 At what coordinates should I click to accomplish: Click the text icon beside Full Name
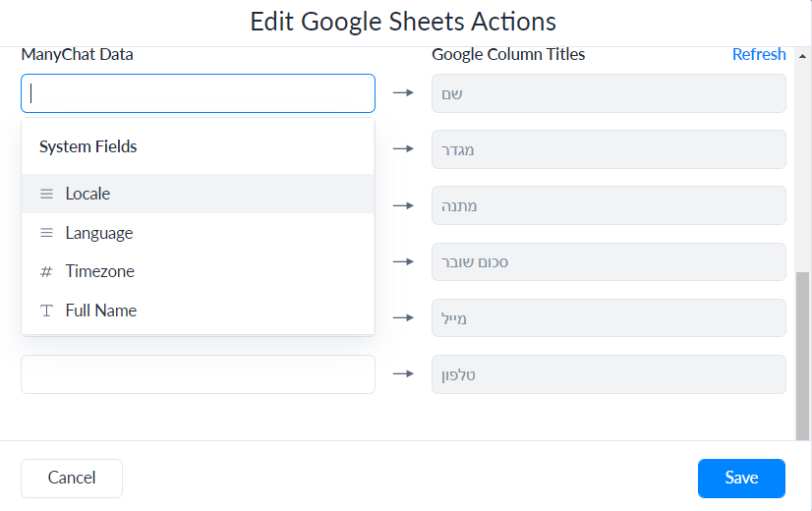pyautogui.click(x=46, y=311)
